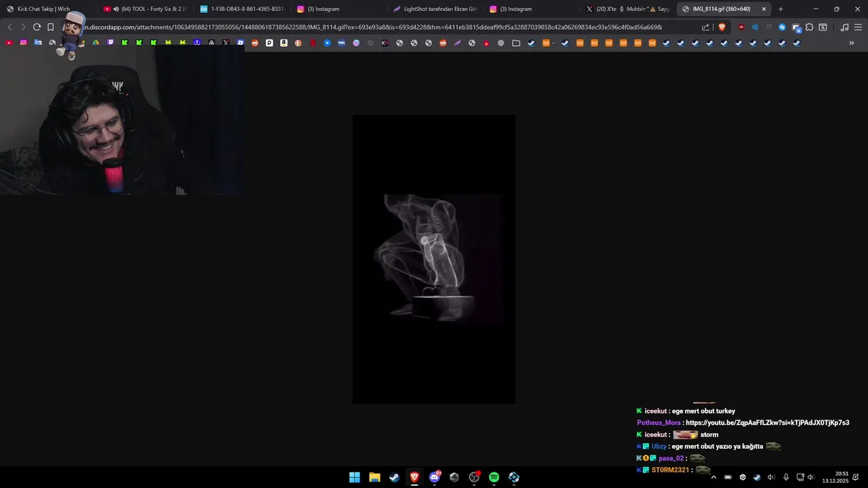Show hidden bookmarks with the overflow chevron
Image resolution: width=868 pixels, height=488 pixels.
click(x=852, y=43)
